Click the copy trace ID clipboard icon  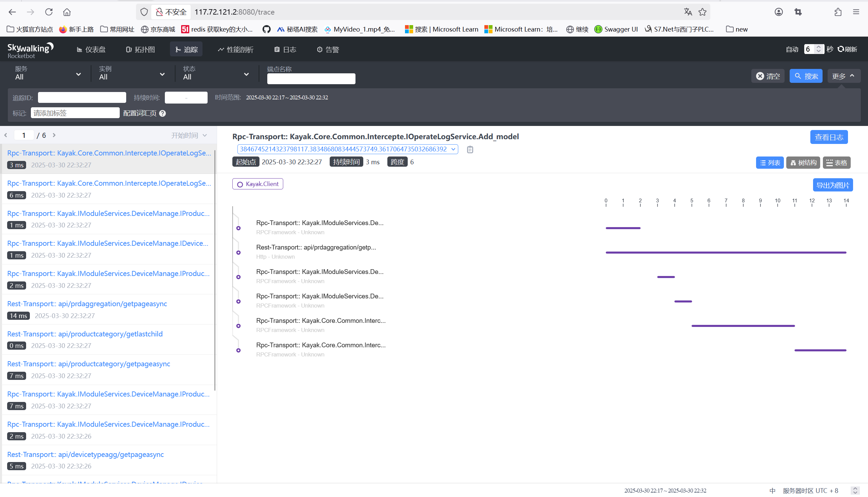tap(470, 149)
